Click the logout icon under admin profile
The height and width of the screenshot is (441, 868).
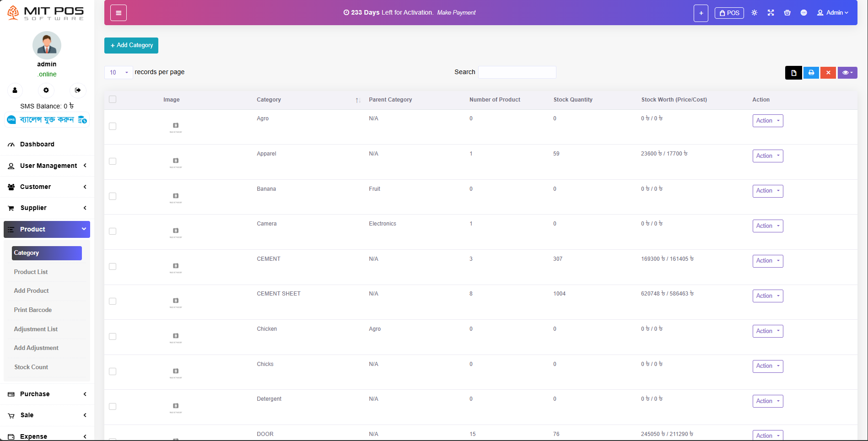[x=78, y=90]
